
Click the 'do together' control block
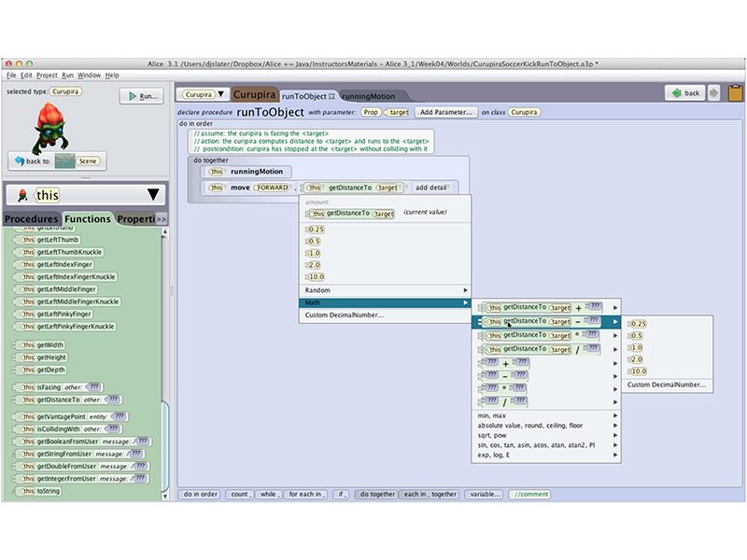[x=377, y=495]
